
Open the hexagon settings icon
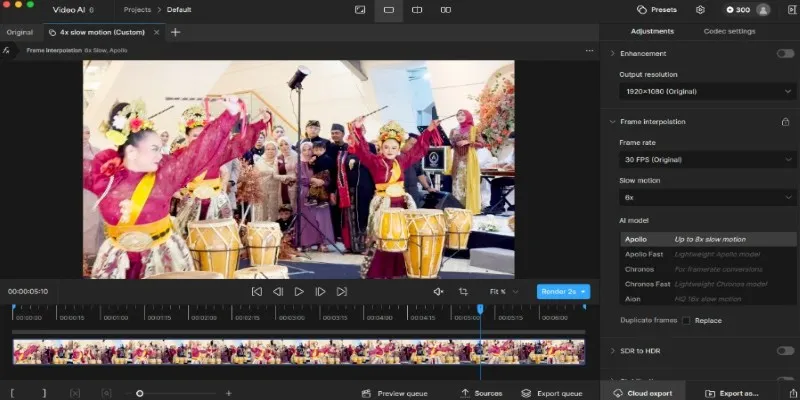click(701, 10)
